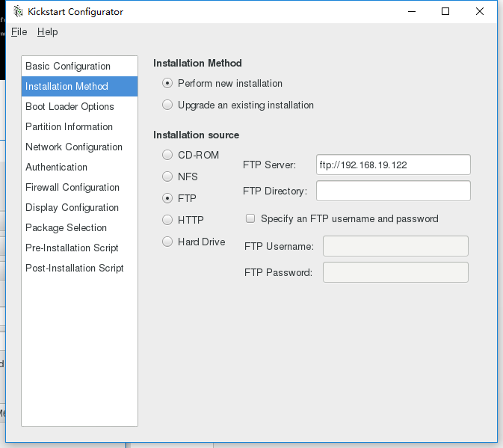Click the Kickstart Configurator title bar icon
Viewport: 503px width, 448px height.
click(x=18, y=11)
